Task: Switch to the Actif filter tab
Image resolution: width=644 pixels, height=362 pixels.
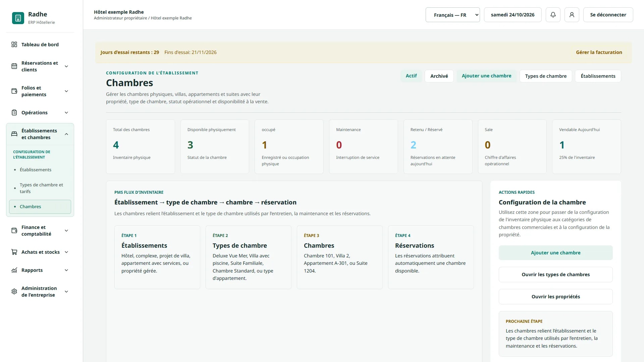Action: click(x=411, y=76)
